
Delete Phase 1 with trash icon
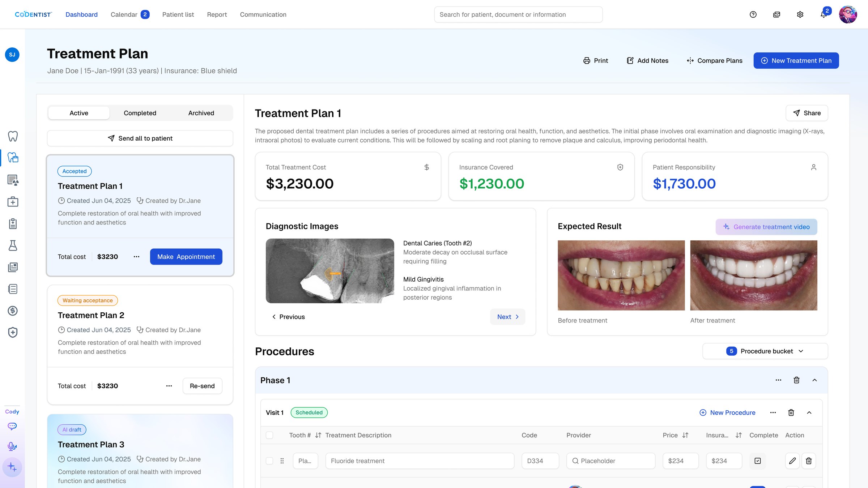[x=796, y=380]
